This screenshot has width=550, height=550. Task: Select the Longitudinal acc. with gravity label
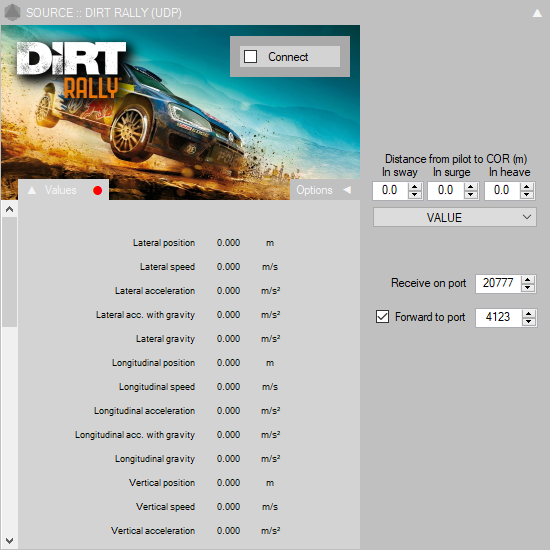[x=135, y=435]
